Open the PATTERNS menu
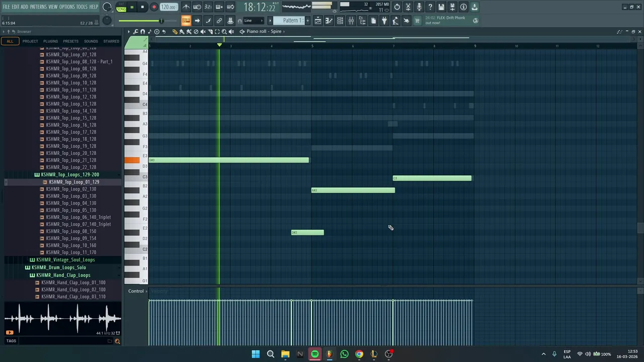This screenshot has height=362, width=644. pyautogui.click(x=38, y=7)
